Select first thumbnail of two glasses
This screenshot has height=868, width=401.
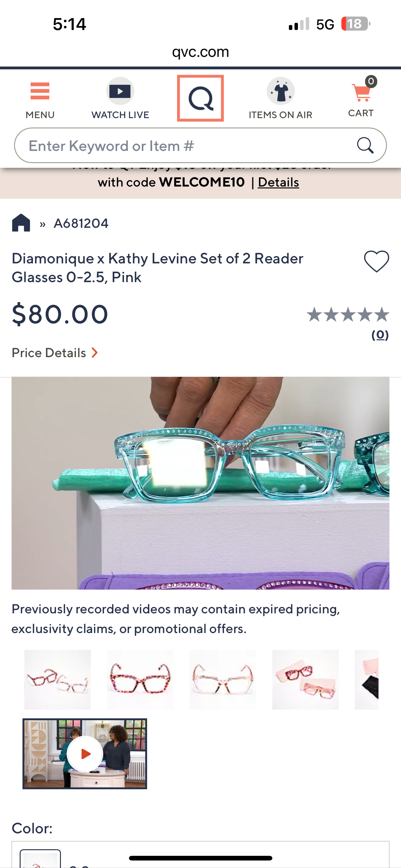point(57,680)
